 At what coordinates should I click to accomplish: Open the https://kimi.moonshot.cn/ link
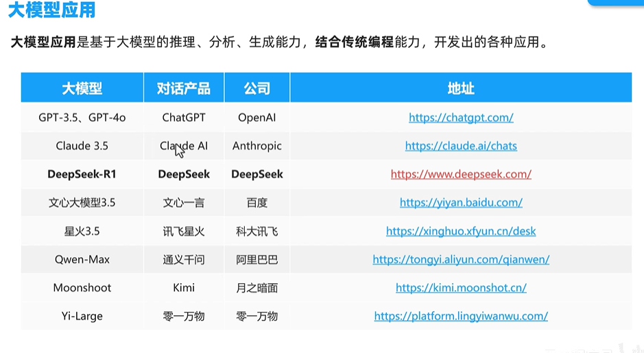tap(461, 288)
